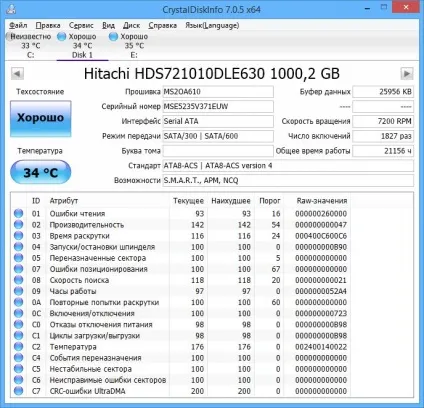The image size is (424, 408).
Task: Click status orb beside CRC-ошибки UltraDMA
Action: click(19, 391)
